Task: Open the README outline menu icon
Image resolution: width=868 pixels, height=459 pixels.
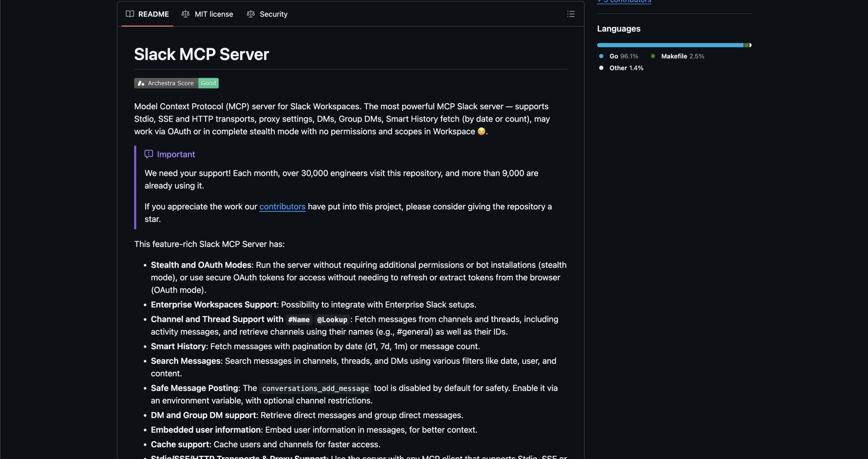Action: tap(571, 14)
